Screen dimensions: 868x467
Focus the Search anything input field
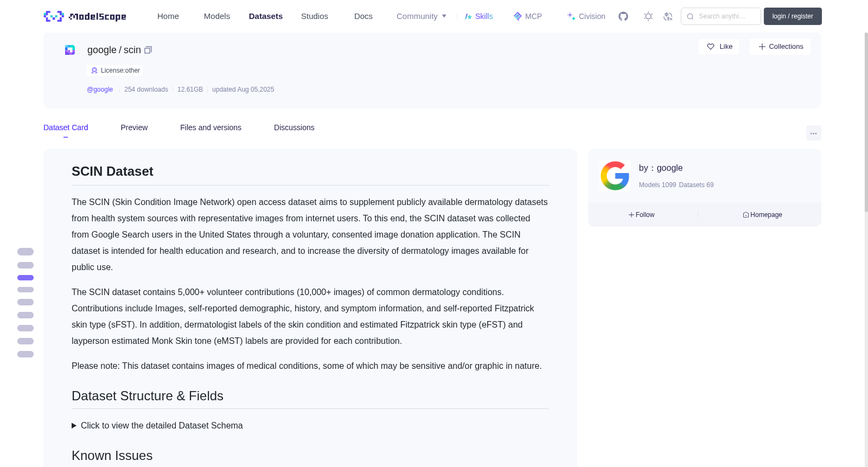721,16
